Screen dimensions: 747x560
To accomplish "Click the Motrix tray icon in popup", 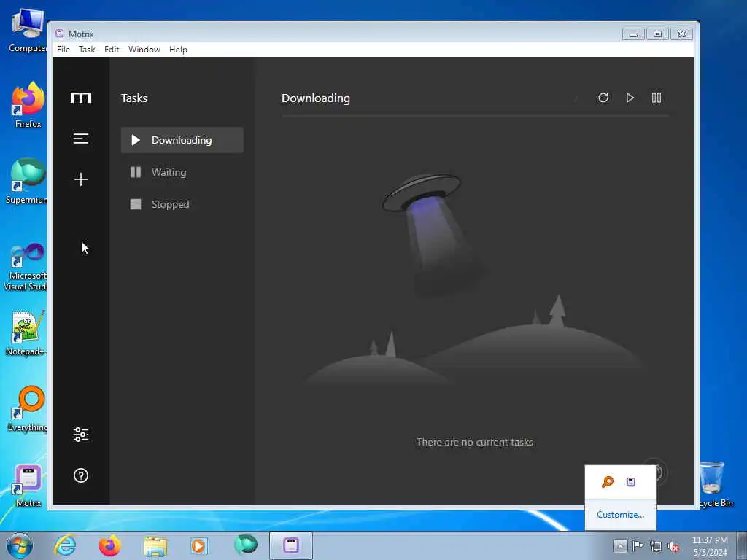I will [631, 482].
